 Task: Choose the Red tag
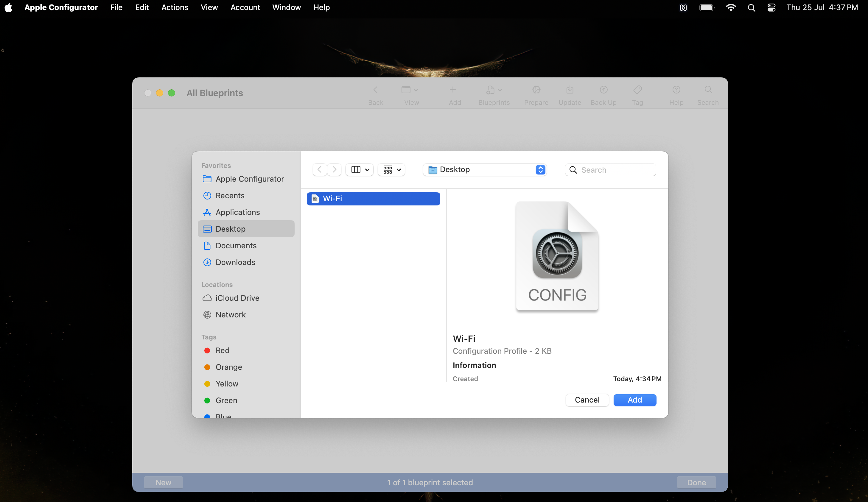click(x=246, y=350)
